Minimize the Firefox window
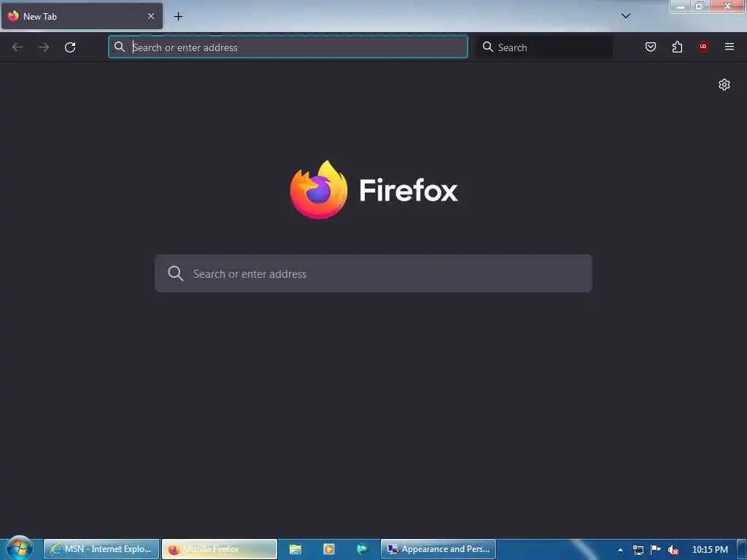747x560 pixels. coord(681,6)
